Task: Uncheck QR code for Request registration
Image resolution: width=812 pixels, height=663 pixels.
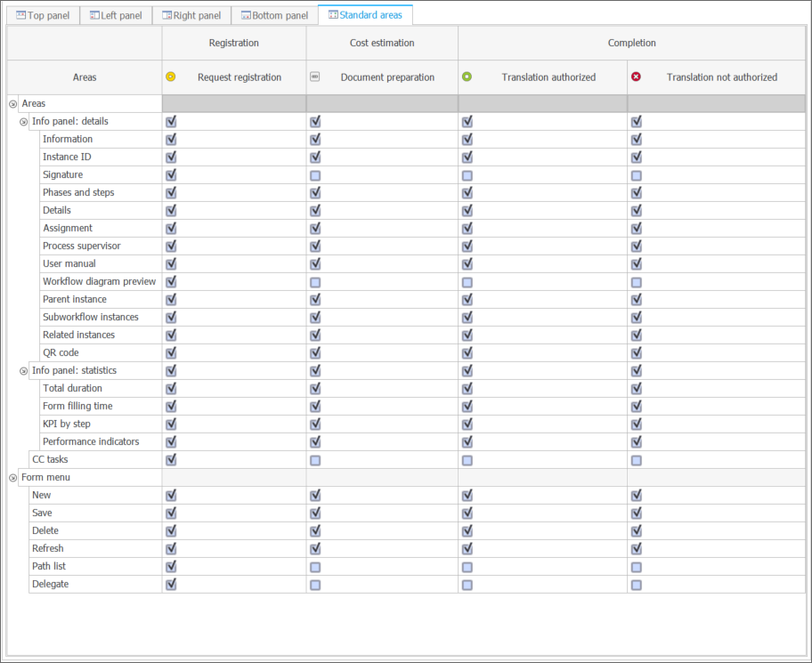Action: (171, 352)
